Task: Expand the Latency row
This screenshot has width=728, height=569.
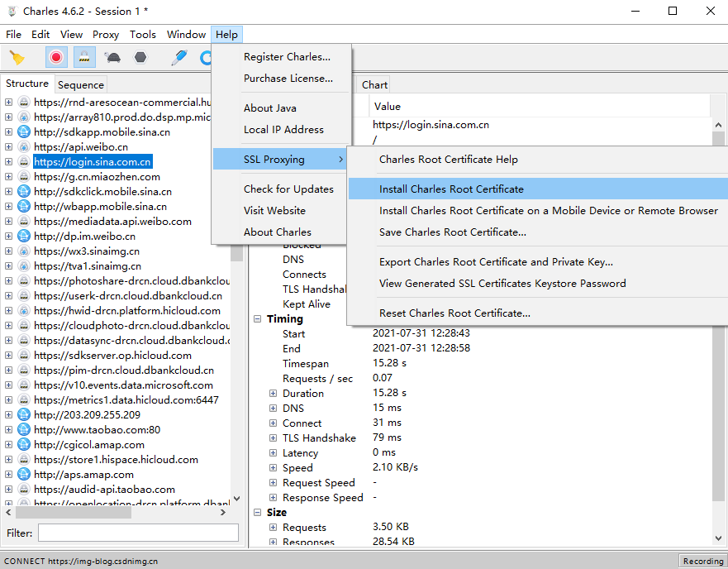Action: coord(273,452)
